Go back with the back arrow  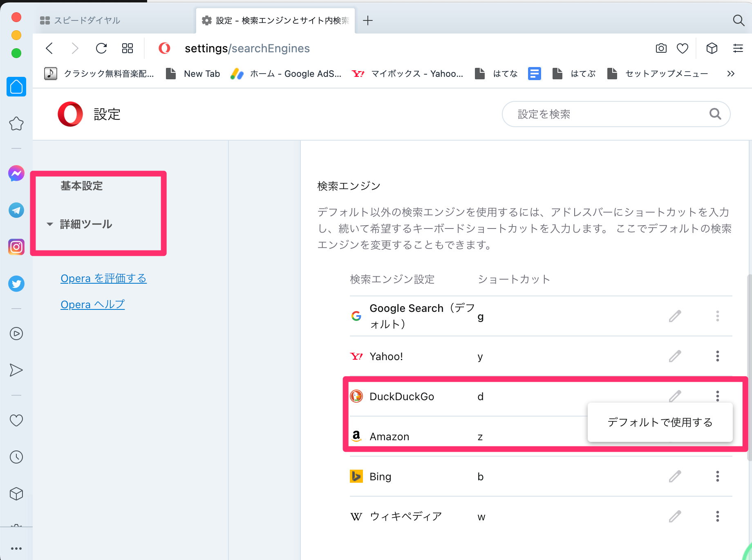click(49, 48)
